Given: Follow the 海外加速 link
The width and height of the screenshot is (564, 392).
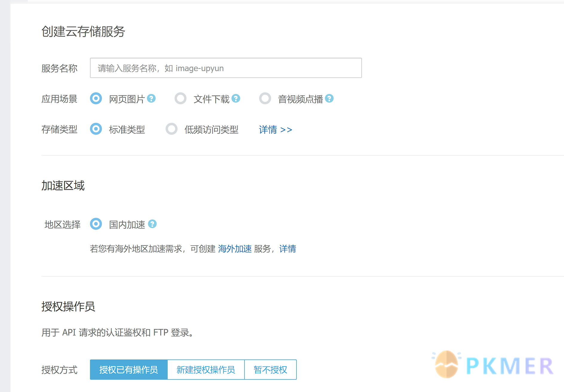Looking at the screenshot, I should [235, 249].
